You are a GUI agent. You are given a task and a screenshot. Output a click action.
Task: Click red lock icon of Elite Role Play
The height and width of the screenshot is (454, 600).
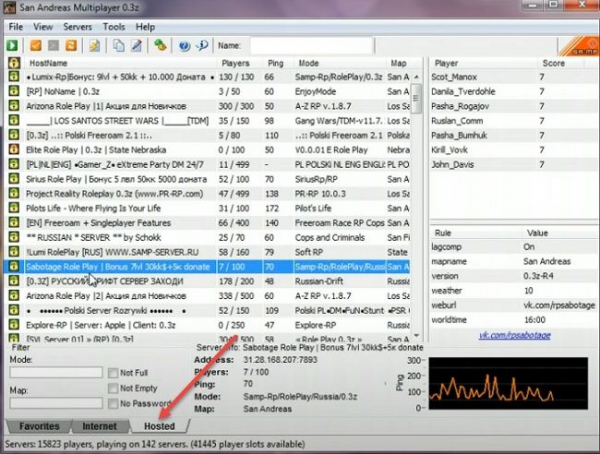[x=14, y=149]
